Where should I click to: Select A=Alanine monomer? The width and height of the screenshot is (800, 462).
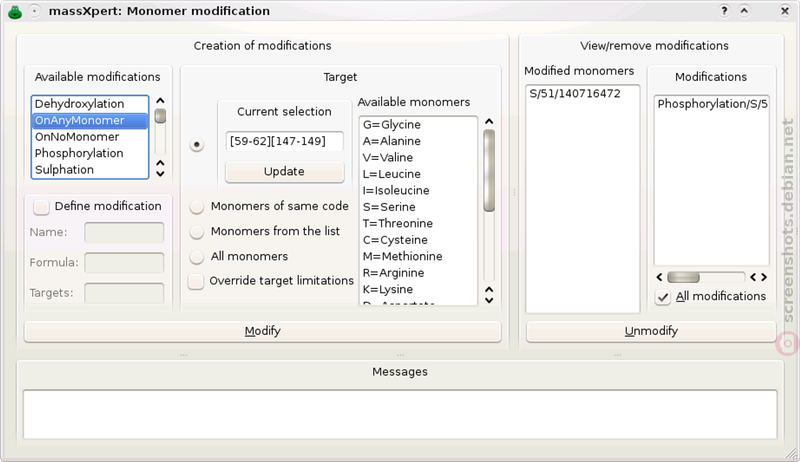[x=418, y=141]
